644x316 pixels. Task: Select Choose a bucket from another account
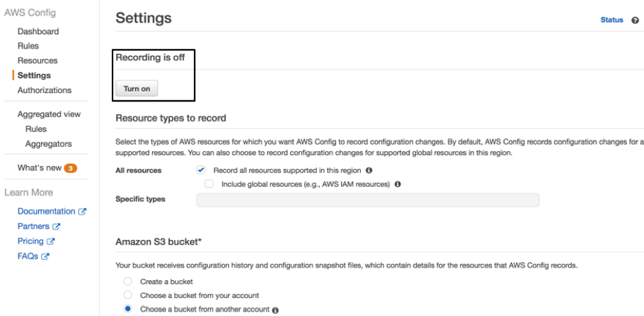coord(128,309)
